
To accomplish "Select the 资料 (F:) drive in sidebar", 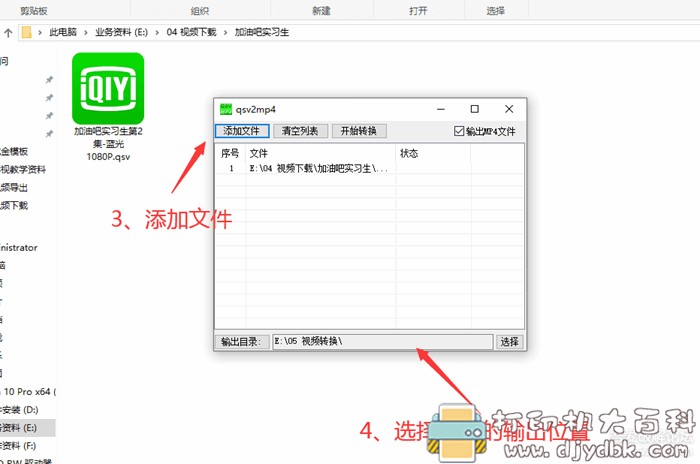I will (18, 445).
